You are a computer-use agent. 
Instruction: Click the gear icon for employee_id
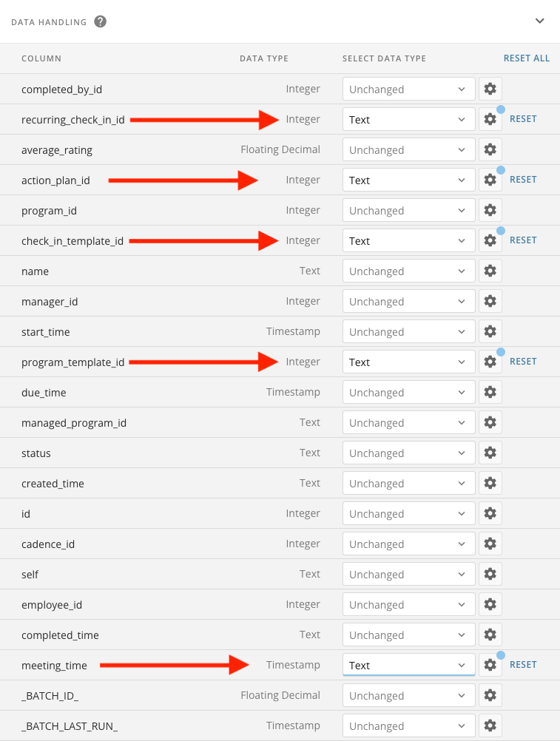(x=490, y=605)
